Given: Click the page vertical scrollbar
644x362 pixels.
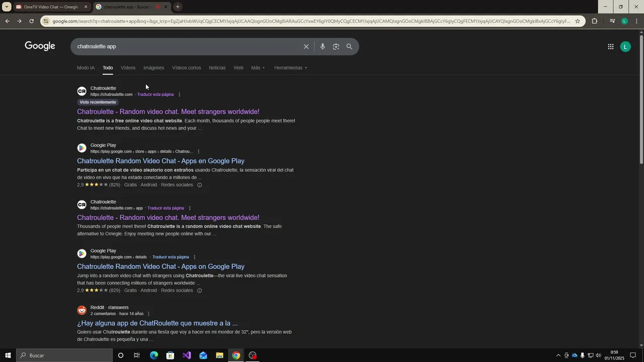Looking at the screenshot, I should pyautogui.click(x=641, y=99).
